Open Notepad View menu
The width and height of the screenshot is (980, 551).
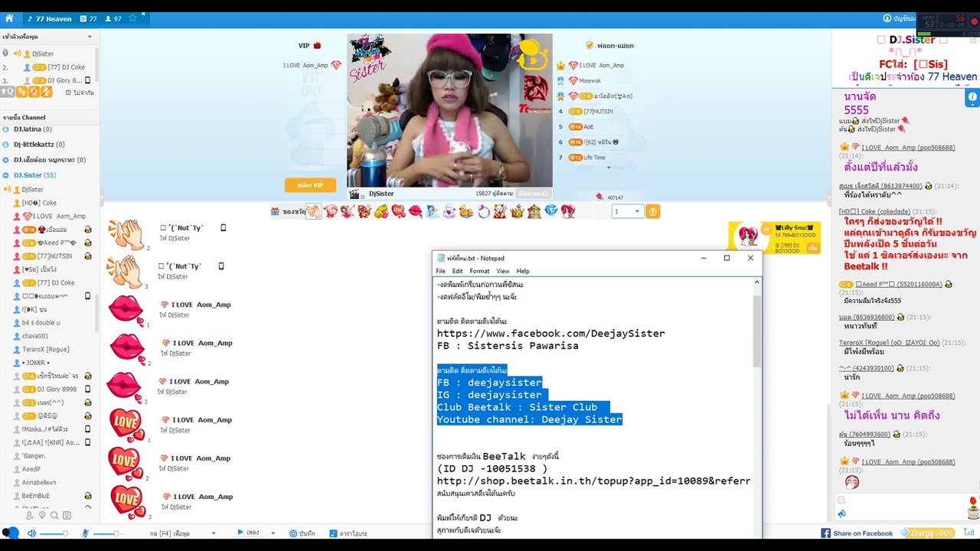point(502,271)
